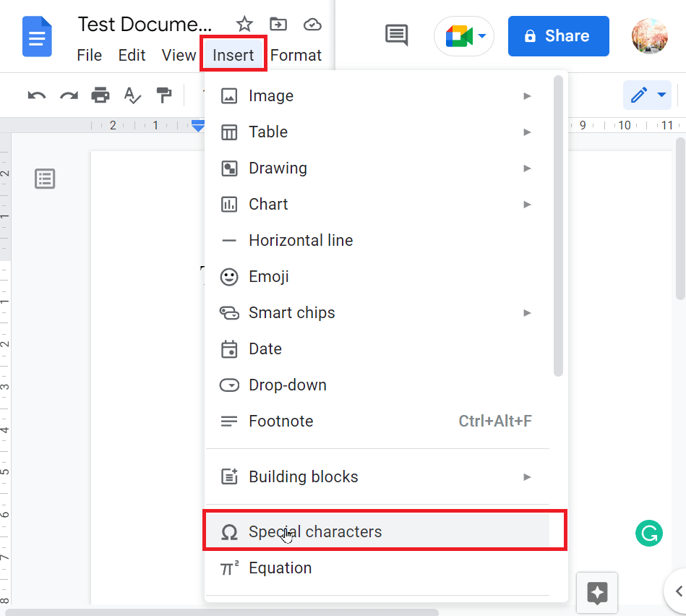Image resolution: width=686 pixels, height=616 pixels.
Task: Click the Test Document title
Action: pyautogui.click(x=145, y=25)
